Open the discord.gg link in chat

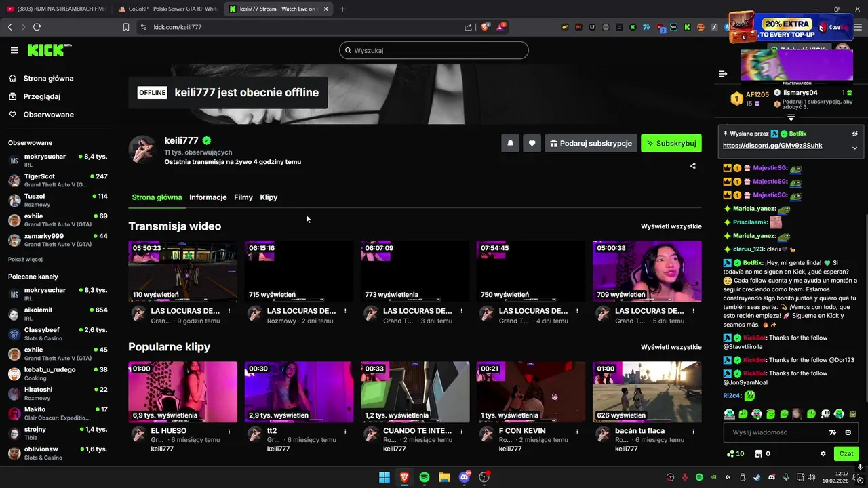tap(772, 146)
